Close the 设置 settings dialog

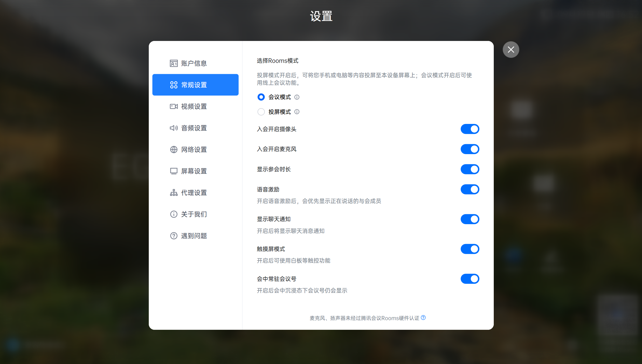511,50
